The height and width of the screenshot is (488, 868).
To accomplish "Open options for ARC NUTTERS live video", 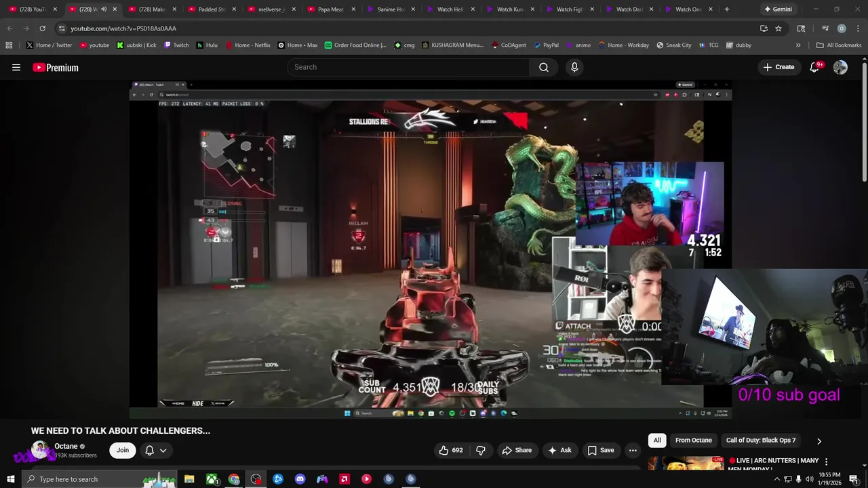I will [826, 462].
